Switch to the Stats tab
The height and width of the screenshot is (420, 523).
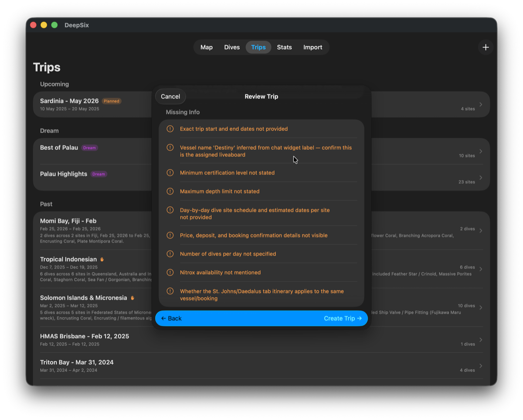point(284,47)
